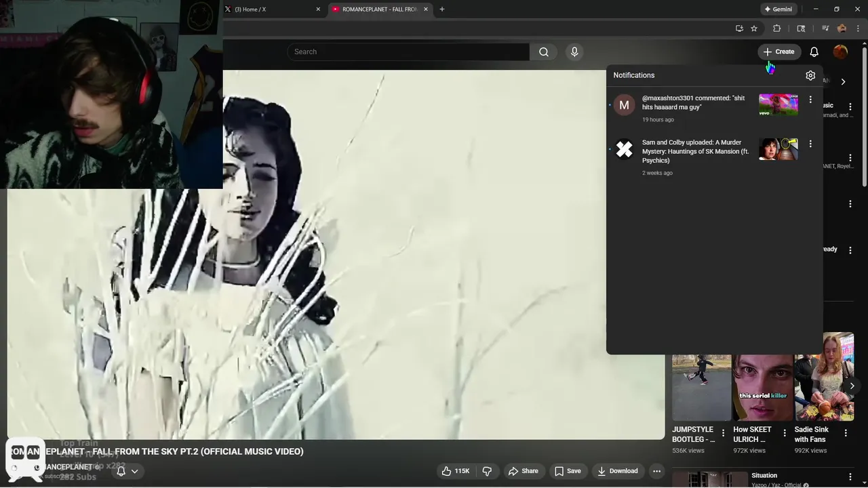The image size is (868, 488).
Task: Open the YouTube account avatar menu
Action: coord(841,52)
